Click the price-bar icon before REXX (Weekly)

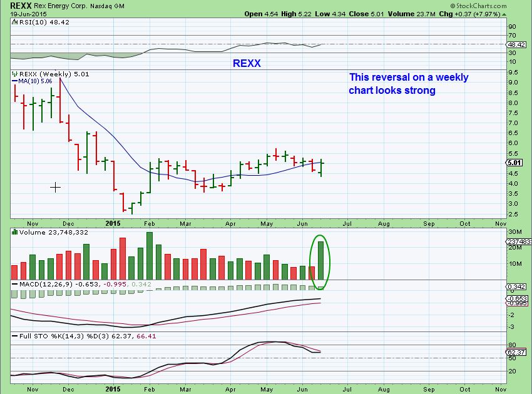15,74
